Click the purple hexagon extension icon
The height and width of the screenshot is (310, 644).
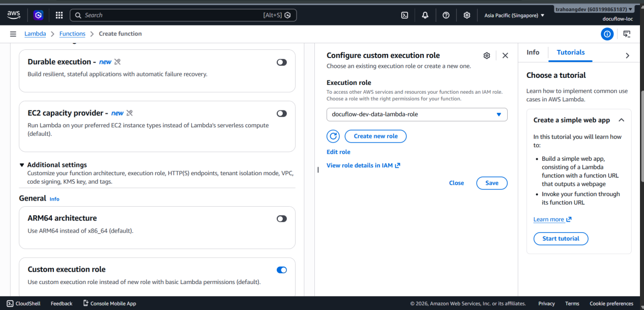38,15
